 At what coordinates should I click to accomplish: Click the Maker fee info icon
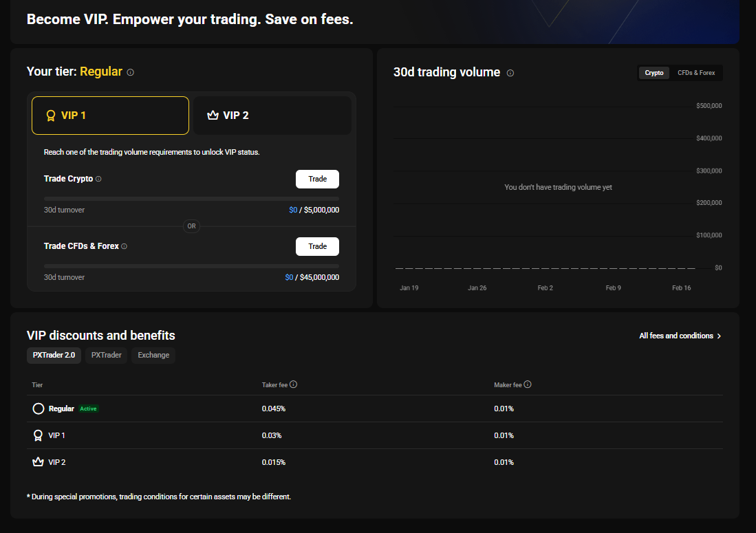[528, 384]
